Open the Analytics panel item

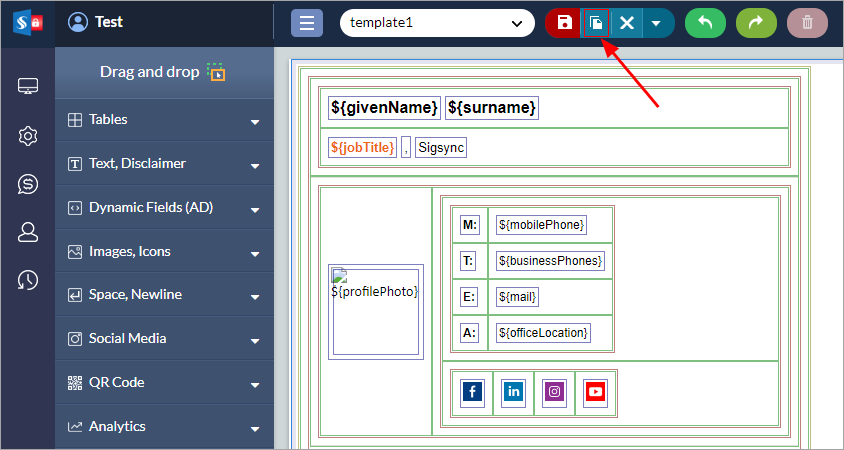(x=164, y=426)
